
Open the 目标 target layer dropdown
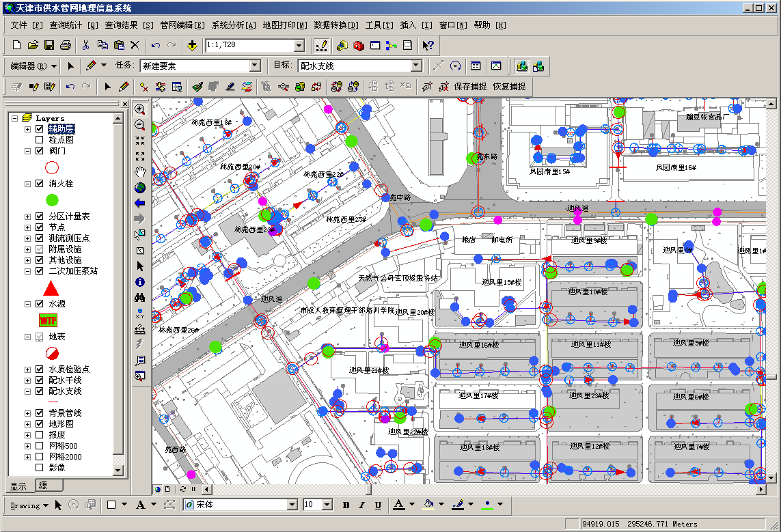point(416,66)
